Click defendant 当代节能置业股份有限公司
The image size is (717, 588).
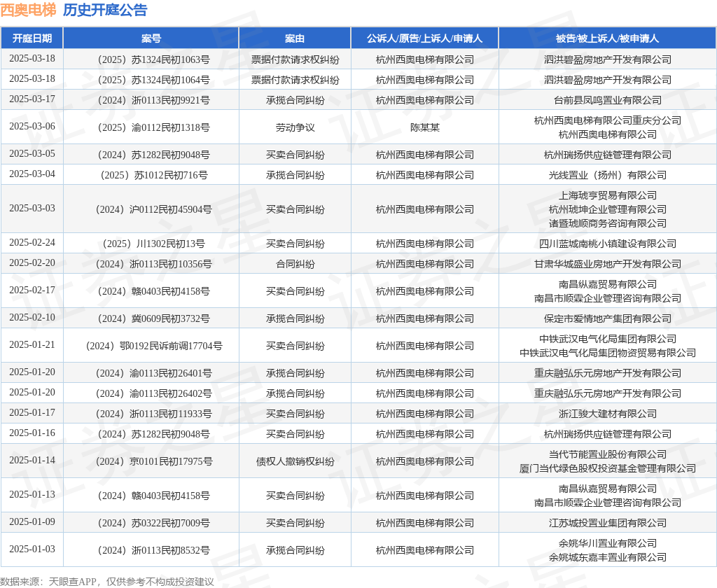pos(608,454)
